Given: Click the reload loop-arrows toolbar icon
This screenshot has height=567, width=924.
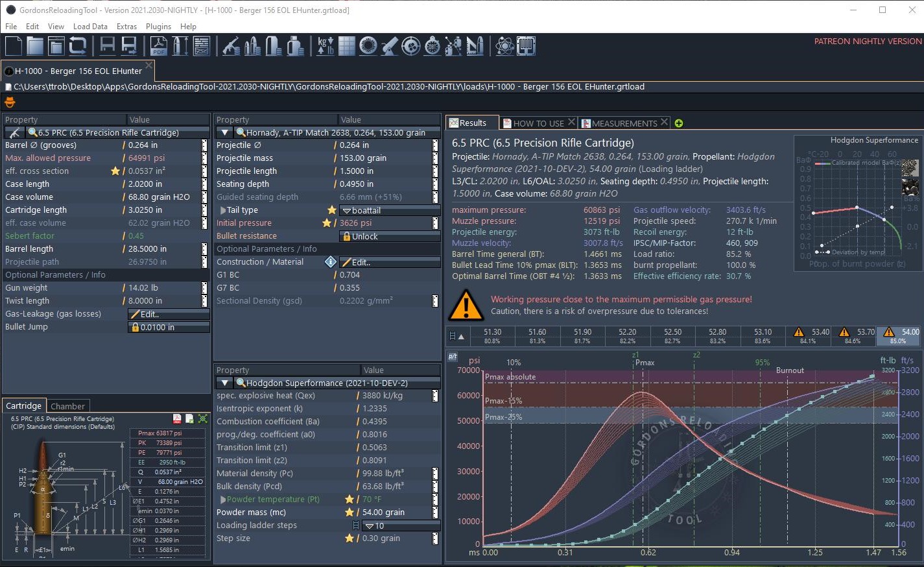Looking at the screenshot, I should pyautogui.click(x=78, y=46).
